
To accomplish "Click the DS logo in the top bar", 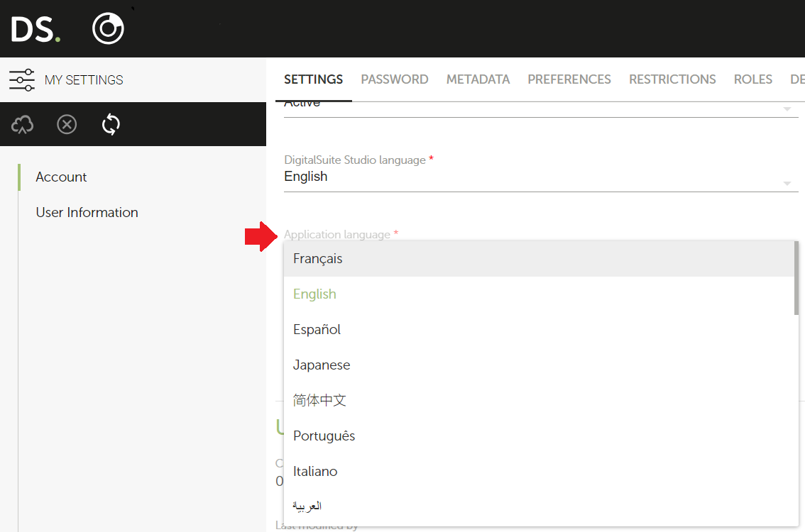I will [32, 28].
